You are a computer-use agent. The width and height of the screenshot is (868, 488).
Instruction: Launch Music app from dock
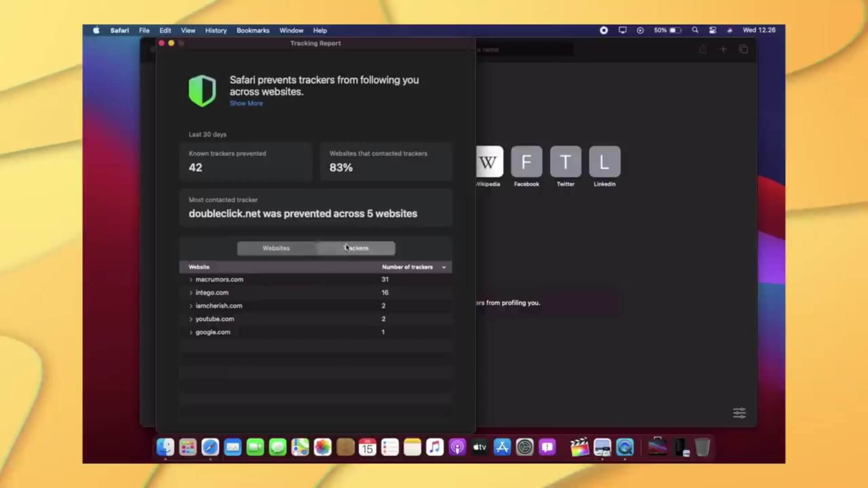point(435,447)
